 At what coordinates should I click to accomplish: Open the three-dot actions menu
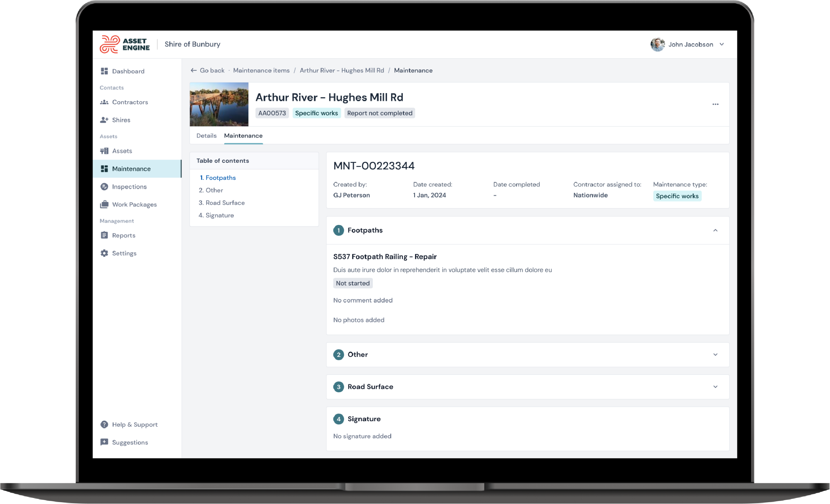click(716, 105)
